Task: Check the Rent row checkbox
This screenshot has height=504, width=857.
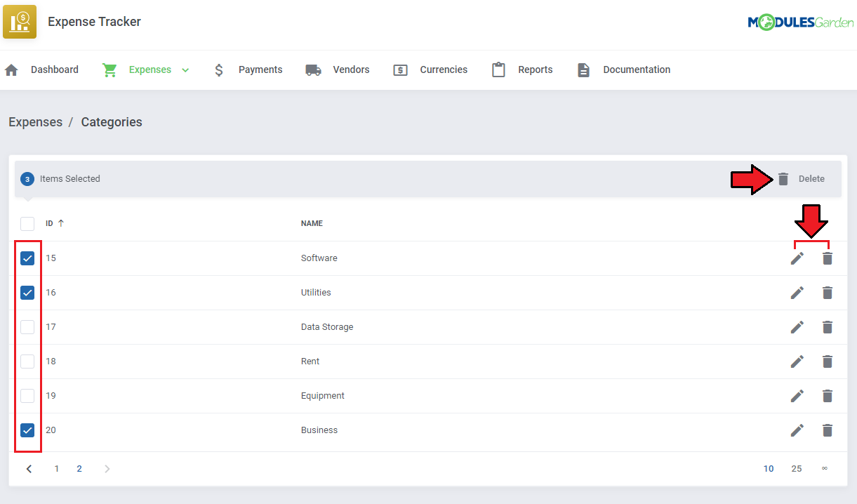Action: [27, 362]
